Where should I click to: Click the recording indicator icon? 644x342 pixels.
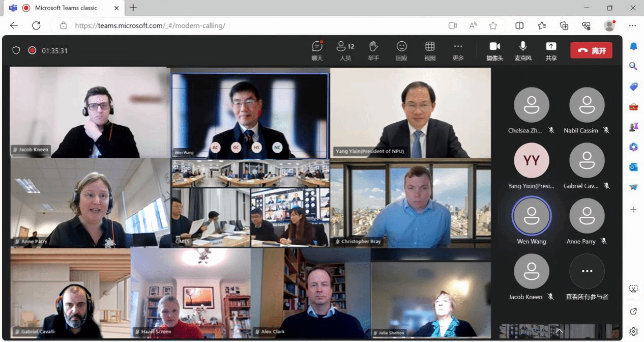32,50
